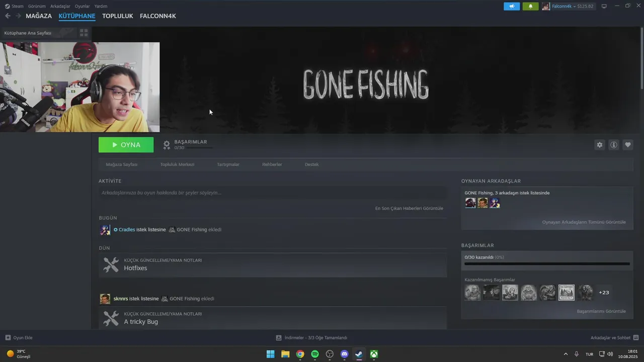The height and width of the screenshot is (362, 644).
Task: Open game settings gear icon
Action: coord(599,145)
